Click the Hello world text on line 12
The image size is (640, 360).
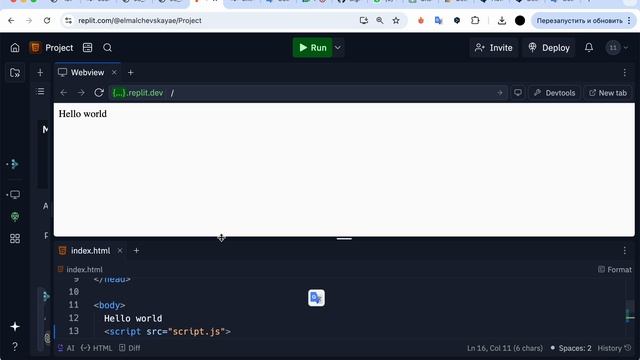coord(133,318)
